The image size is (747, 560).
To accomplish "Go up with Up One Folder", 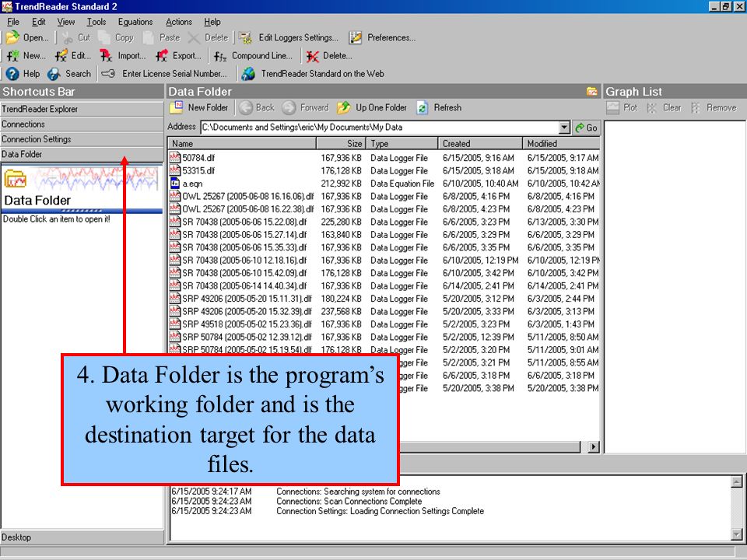I will (x=372, y=107).
